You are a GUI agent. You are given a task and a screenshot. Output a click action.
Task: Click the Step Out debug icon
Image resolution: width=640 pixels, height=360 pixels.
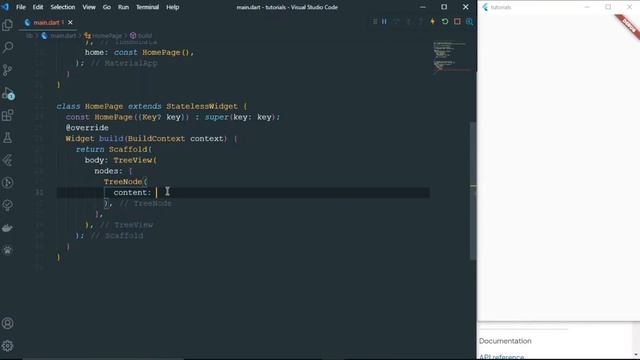coord(420,22)
